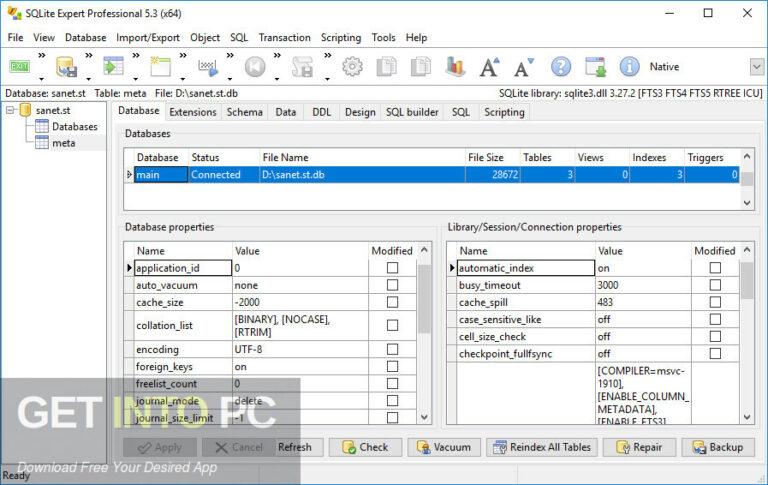Toggle Modified checkbox for encoding
The width and height of the screenshot is (768, 485).
click(x=392, y=349)
